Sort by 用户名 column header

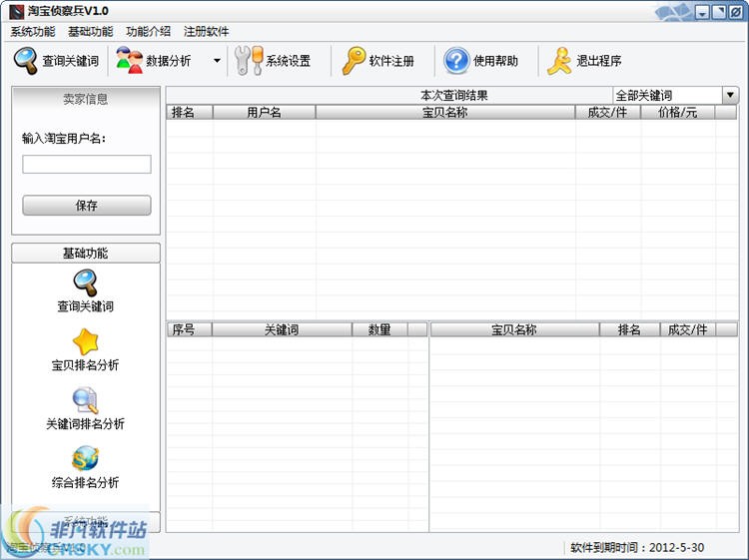(265, 113)
